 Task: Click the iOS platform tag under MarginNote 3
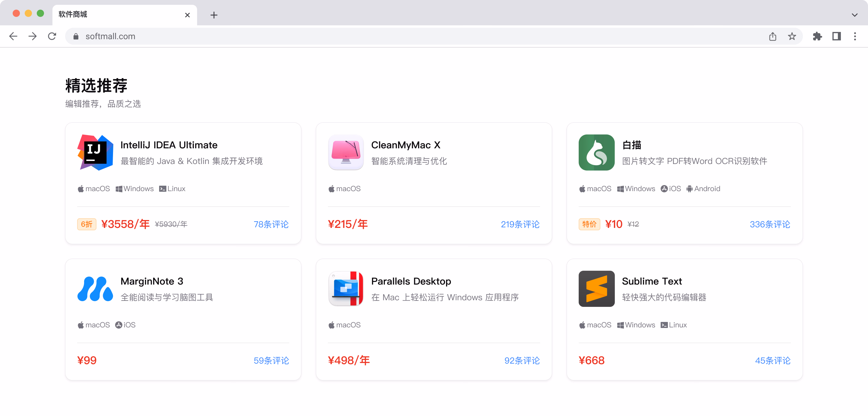pyautogui.click(x=125, y=325)
